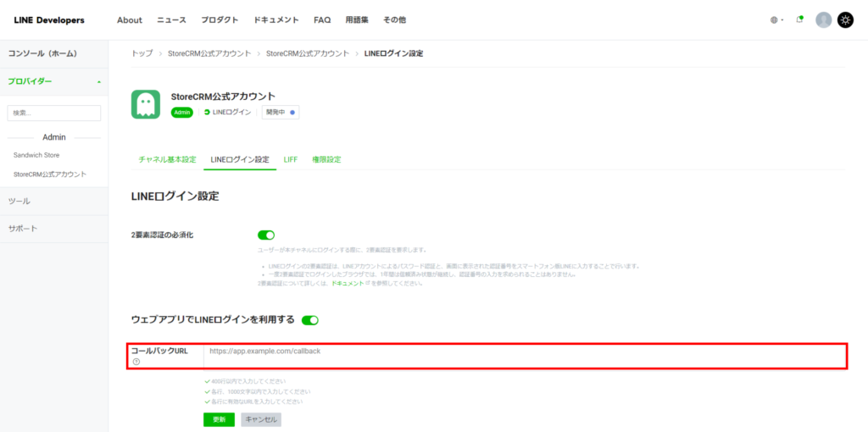The image size is (868, 432).
Task: Open the ドキュメント link in 2FA description
Action: click(x=348, y=283)
